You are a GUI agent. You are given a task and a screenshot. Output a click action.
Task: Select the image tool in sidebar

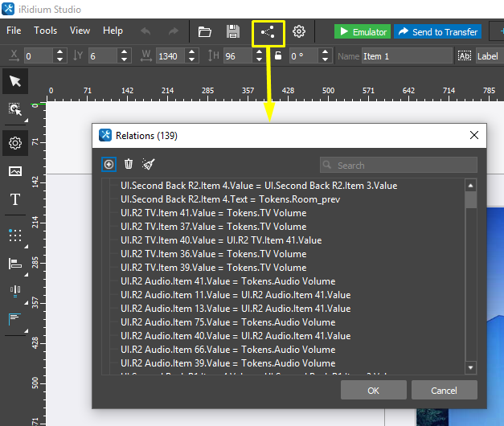tap(15, 171)
